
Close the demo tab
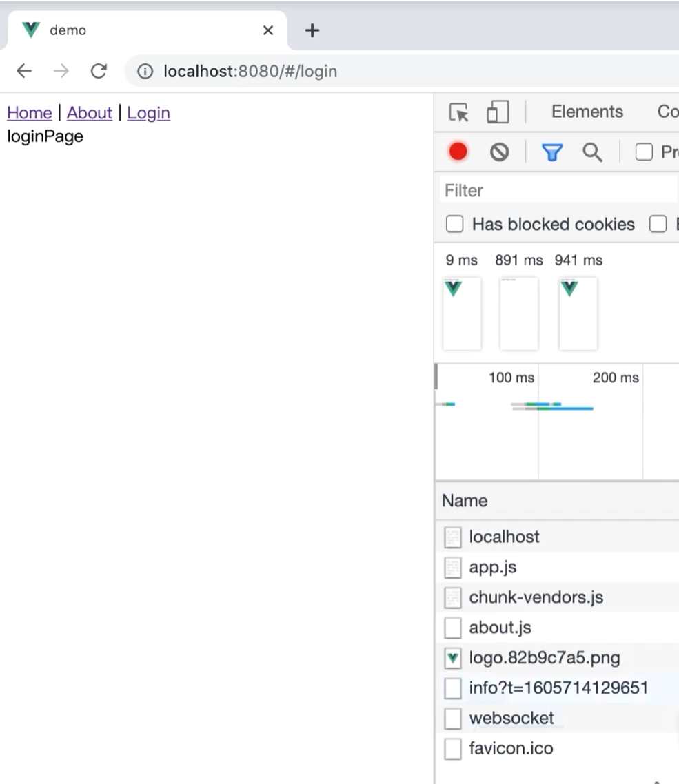[x=268, y=30]
